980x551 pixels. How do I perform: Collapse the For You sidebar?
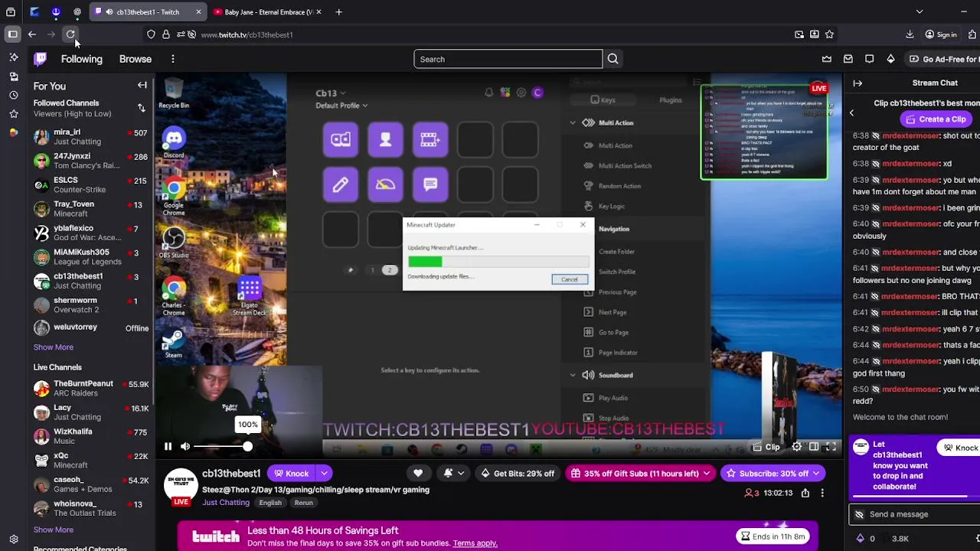[x=142, y=86]
